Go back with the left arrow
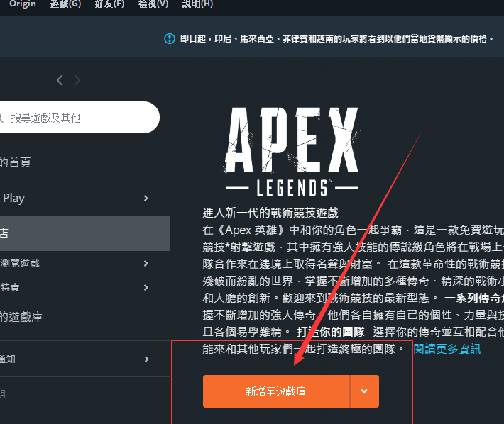 point(60,80)
